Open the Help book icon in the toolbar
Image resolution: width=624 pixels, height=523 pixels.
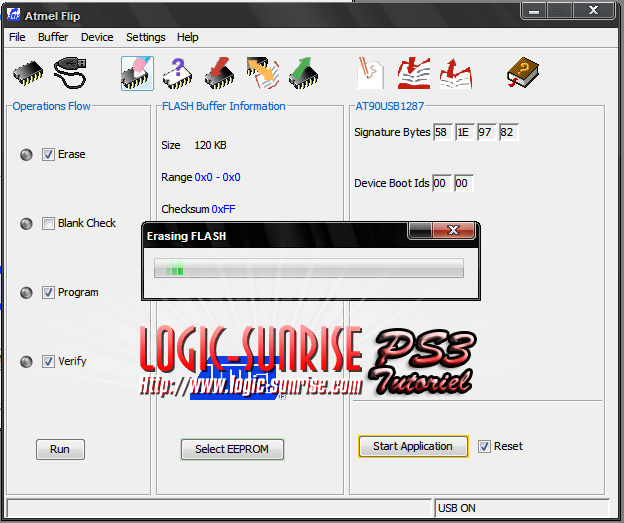[523, 72]
